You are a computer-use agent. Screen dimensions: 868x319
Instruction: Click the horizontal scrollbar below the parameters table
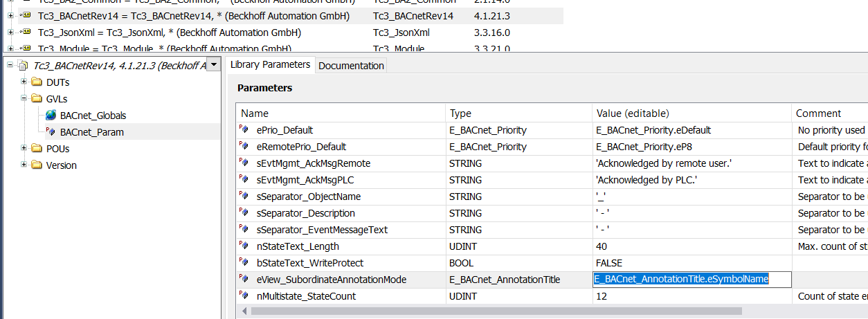(485, 311)
